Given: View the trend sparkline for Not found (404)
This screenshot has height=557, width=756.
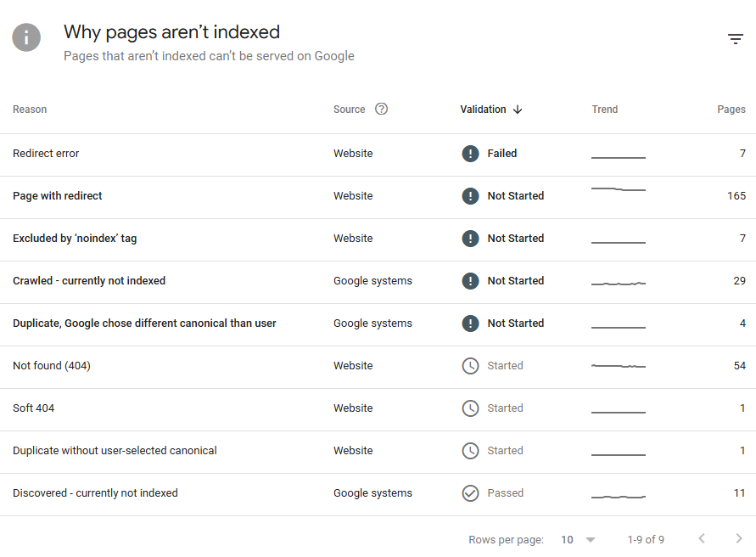Looking at the screenshot, I should click(618, 366).
